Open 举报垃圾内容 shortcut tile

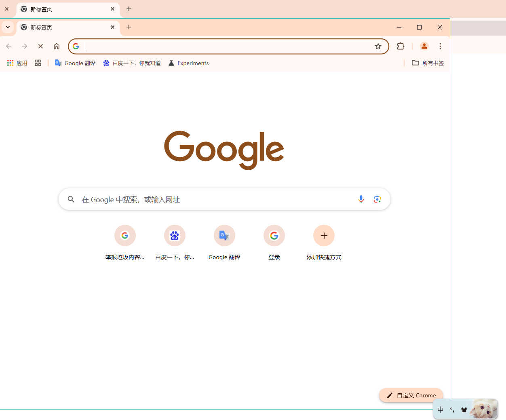pos(125,243)
